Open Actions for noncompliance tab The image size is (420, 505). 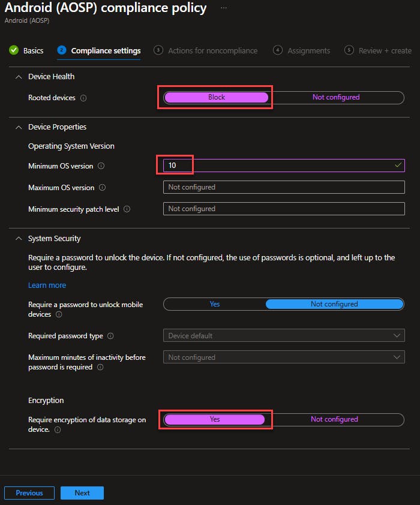pos(205,51)
